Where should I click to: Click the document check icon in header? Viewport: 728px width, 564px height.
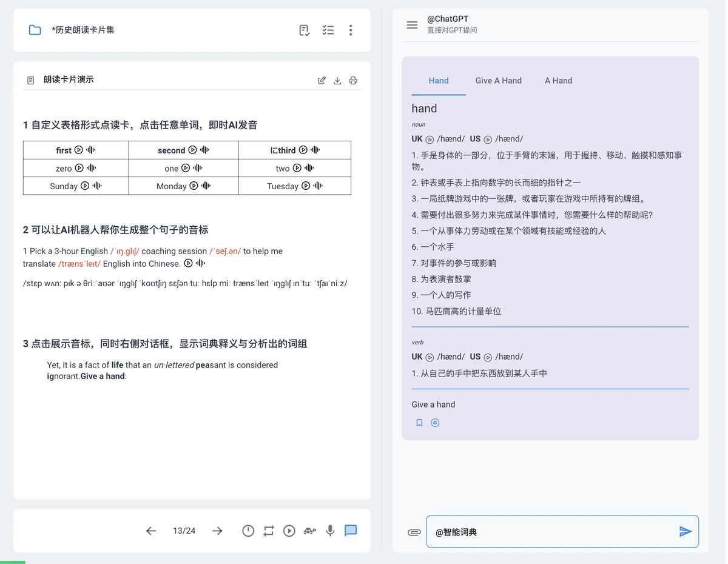click(305, 30)
